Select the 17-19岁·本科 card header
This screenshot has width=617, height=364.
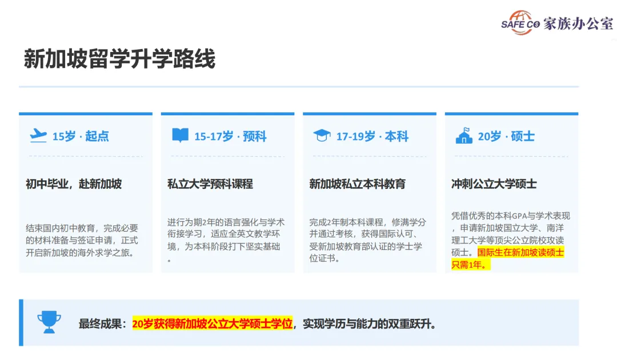tap(372, 136)
